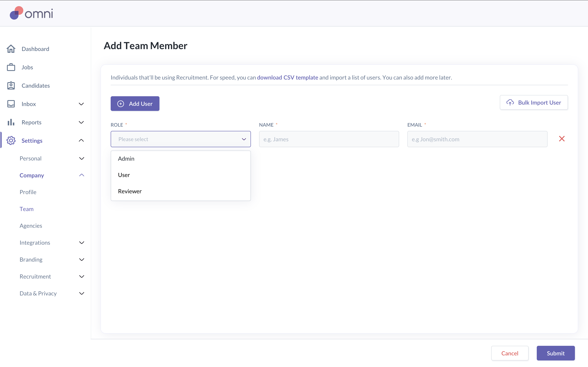Choose Reviewer role option
The image size is (588, 367).
pos(130,191)
